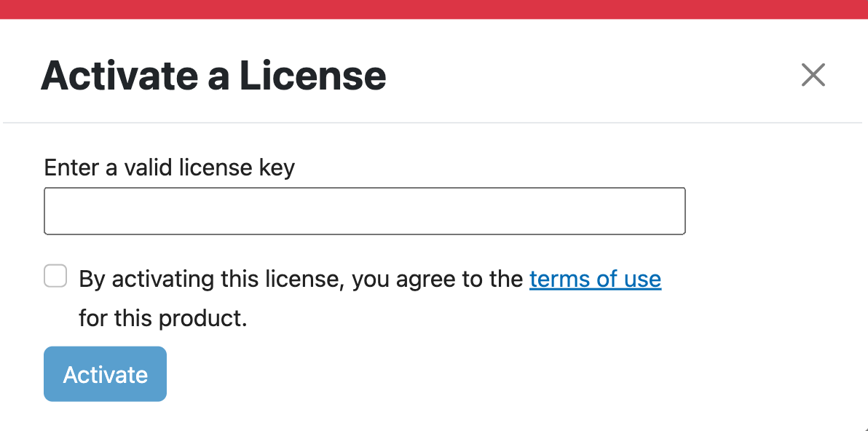Click the words "license key" in the field label
868x431 pixels.
point(236,168)
